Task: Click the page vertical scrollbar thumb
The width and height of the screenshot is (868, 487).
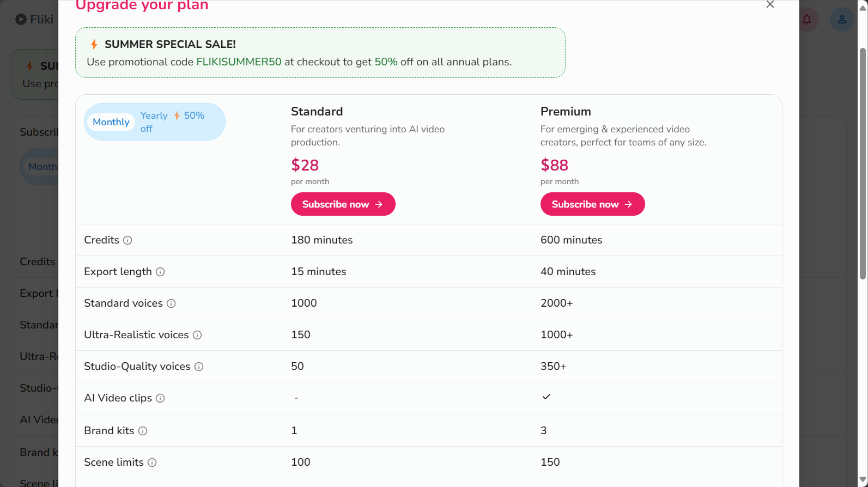Action: (x=863, y=163)
